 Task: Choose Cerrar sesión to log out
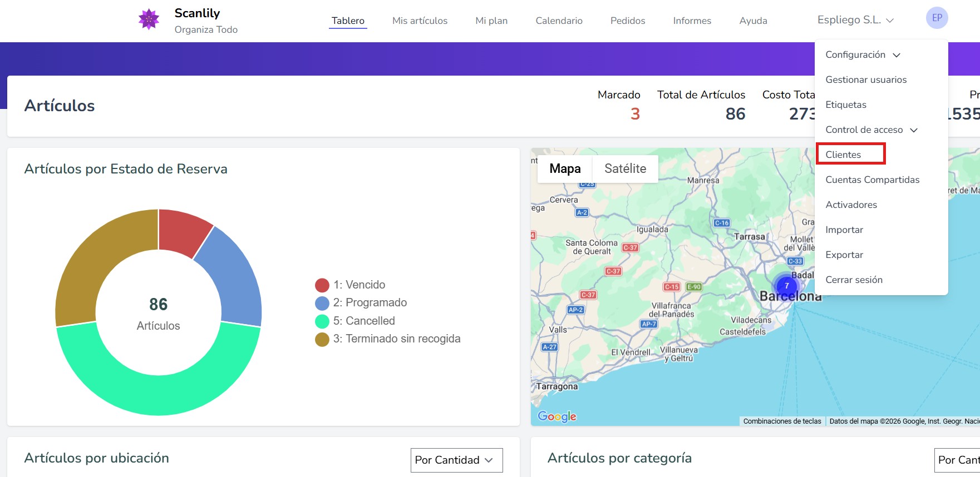tap(854, 280)
